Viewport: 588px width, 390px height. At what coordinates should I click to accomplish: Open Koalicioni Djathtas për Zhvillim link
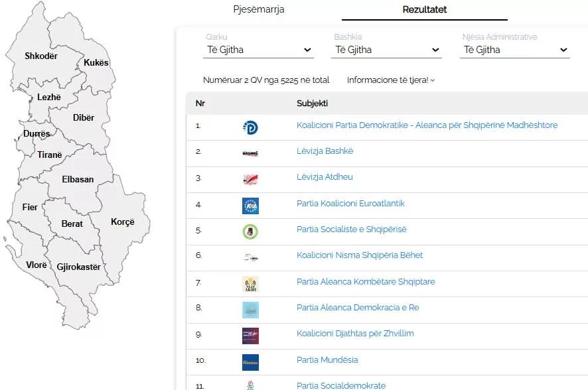(355, 334)
